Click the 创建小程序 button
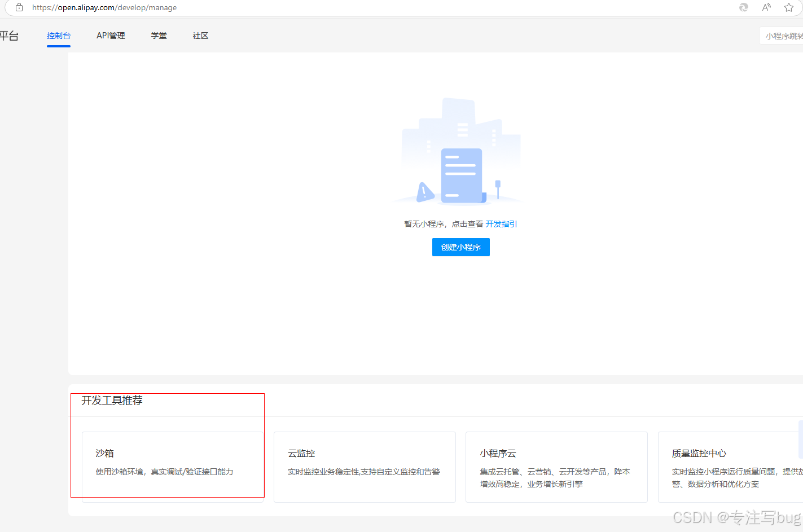Image resolution: width=803 pixels, height=532 pixels. click(461, 247)
